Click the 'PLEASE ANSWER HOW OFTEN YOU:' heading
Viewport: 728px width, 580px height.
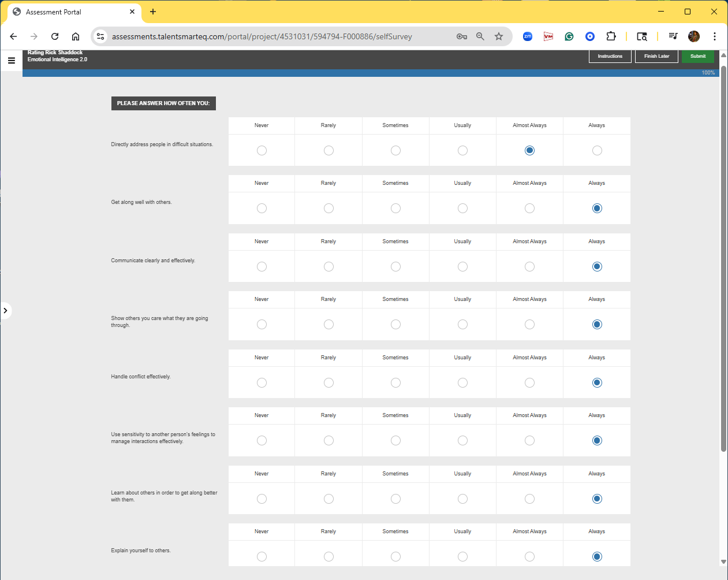[163, 103]
